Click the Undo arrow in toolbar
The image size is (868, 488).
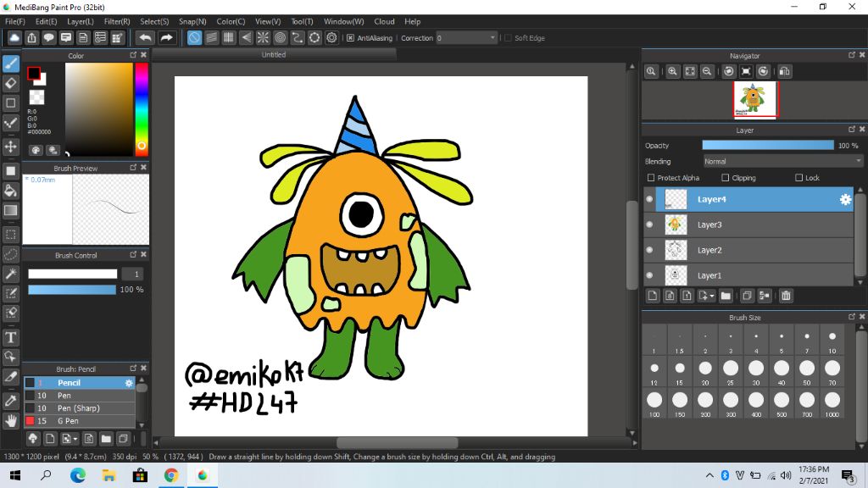145,37
